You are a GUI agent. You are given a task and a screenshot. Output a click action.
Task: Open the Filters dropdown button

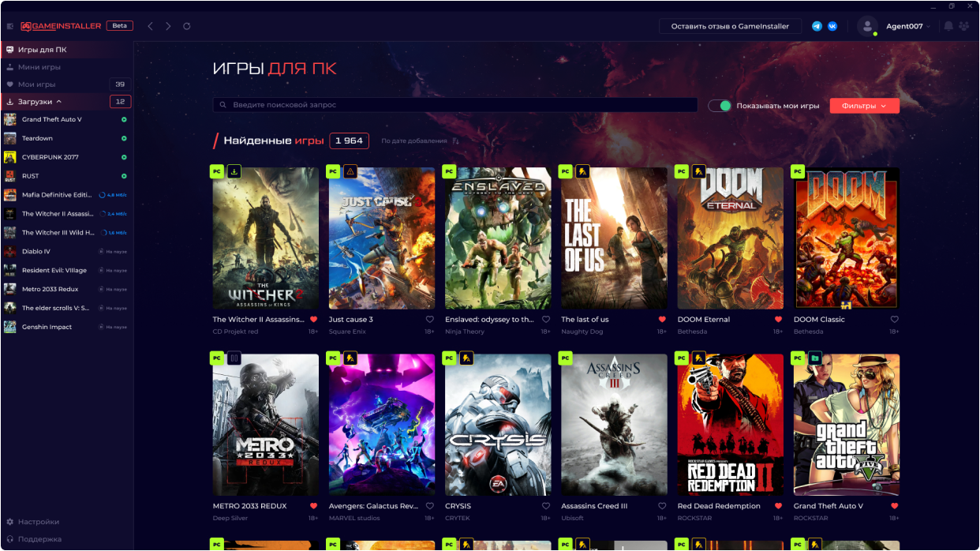point(864,106)
